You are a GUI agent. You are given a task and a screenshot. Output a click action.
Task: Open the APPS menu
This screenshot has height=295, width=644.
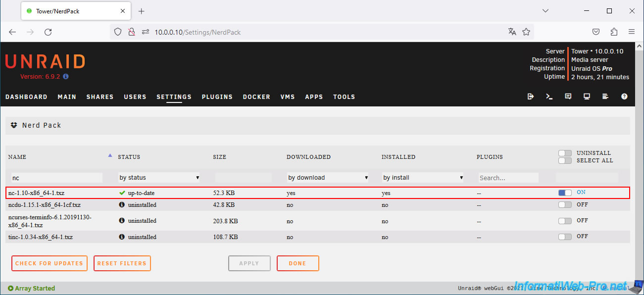pyautogui.click(x=314, y=97)
